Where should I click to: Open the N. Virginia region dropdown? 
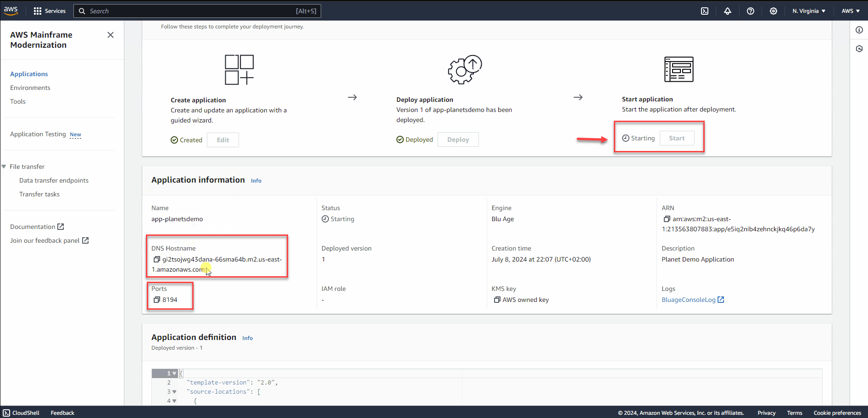[x=809, y=11]
